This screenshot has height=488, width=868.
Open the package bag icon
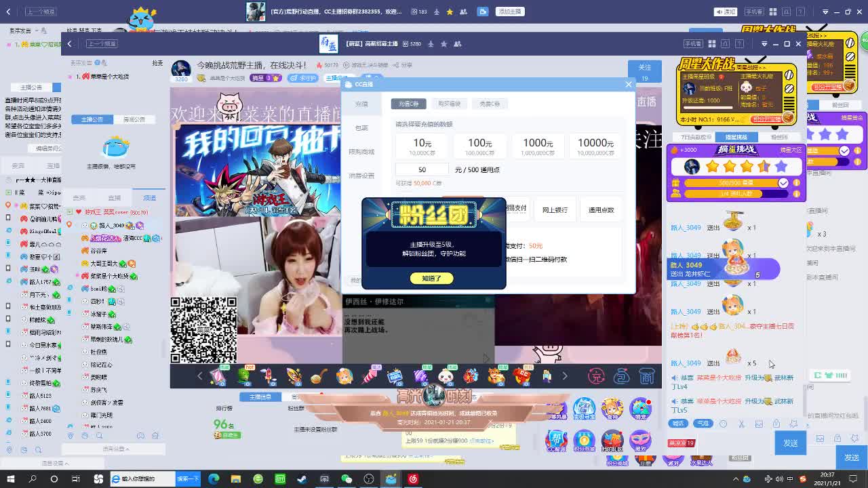tap(621, 375)
